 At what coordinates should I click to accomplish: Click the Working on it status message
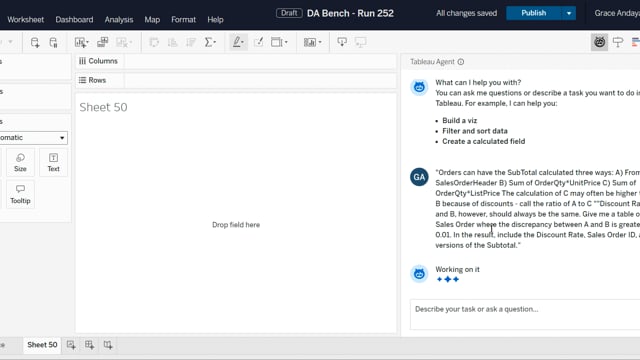[457, 269]
